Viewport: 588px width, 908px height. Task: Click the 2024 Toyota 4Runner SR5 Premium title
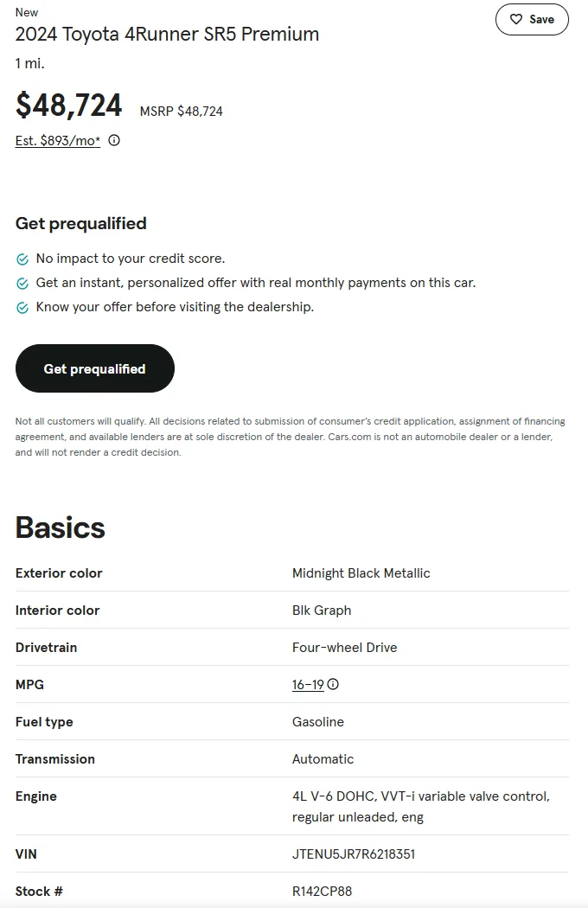(x=167, y=35)
